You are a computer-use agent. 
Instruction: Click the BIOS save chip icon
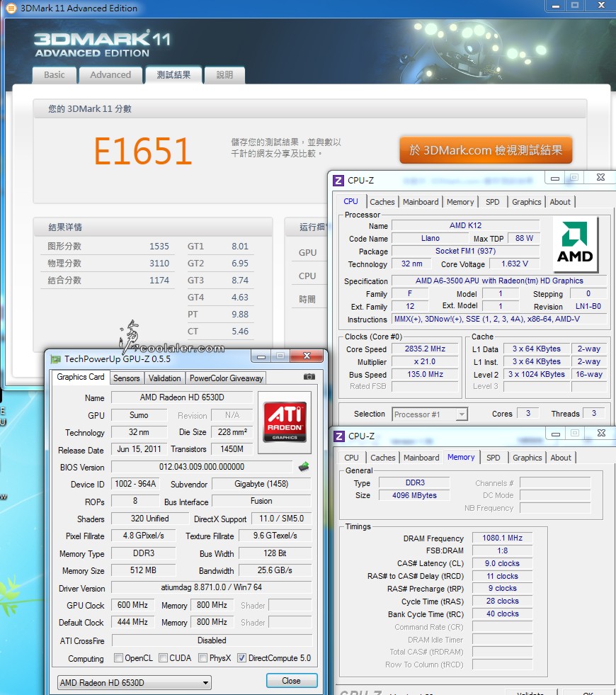tap(304, 466)
